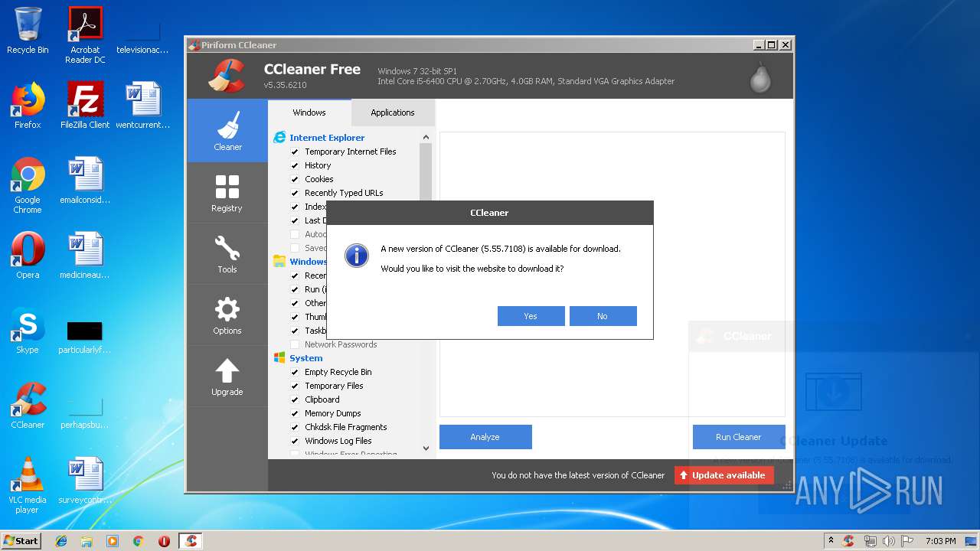Open Skype desktop shortcut
This screenshot has width=980, height=551.
pos(28,331)
